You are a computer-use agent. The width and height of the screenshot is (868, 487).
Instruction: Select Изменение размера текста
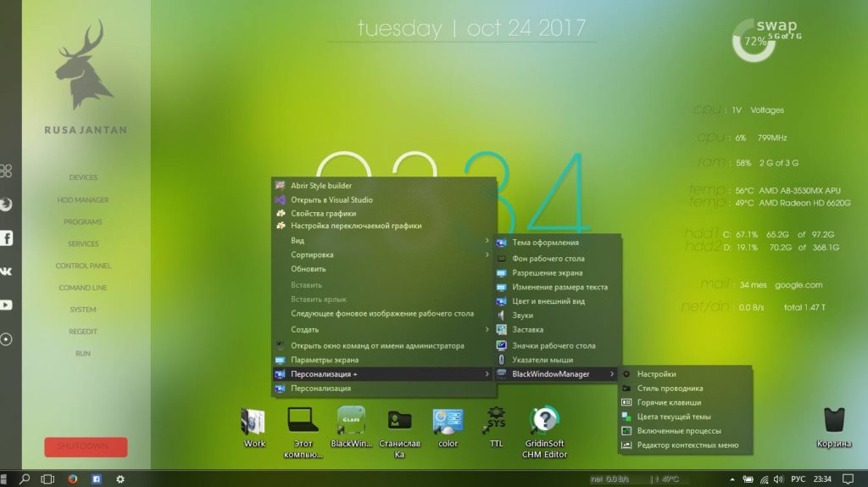point(558,288)
